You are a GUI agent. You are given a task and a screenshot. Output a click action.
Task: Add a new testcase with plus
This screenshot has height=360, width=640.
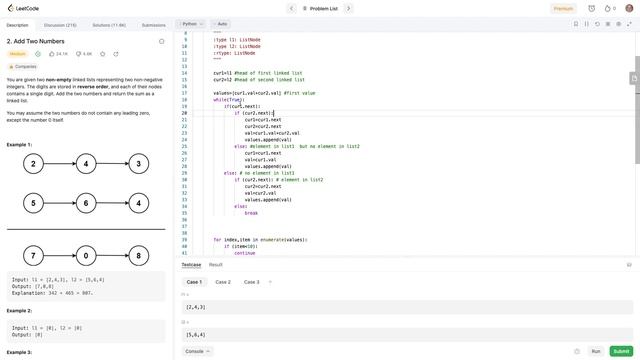[270, 282]
